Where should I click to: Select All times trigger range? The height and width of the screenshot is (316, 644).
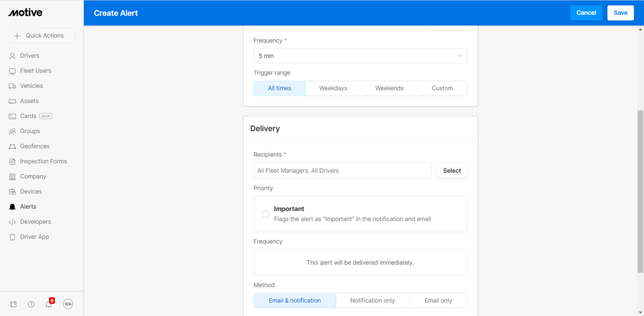(x=279, y=88)
